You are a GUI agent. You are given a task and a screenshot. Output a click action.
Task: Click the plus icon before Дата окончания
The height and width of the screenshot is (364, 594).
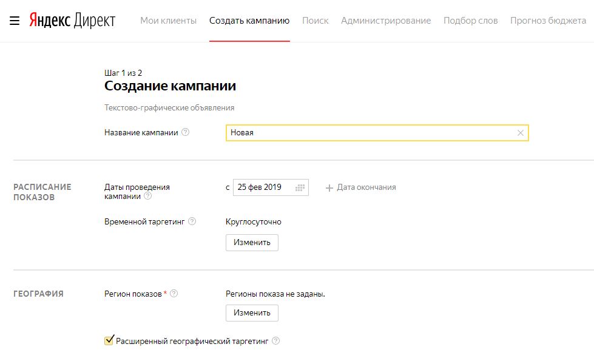pos(329,187)
